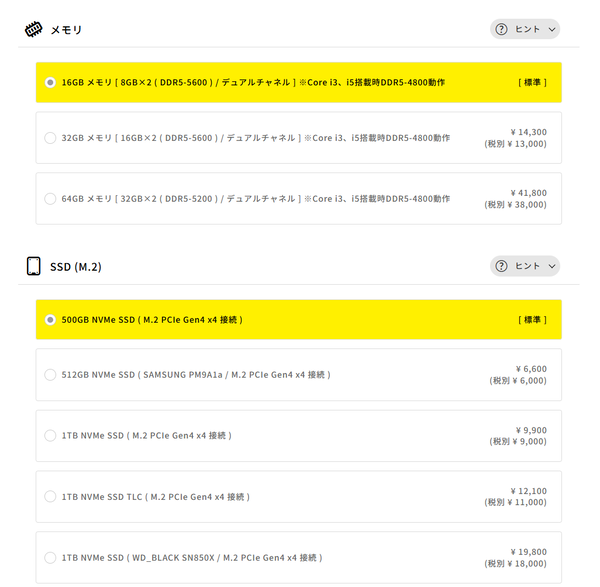Select the 1TB NVMe SSD ¥9,900 option
This screenshot has height=587, width=600.
click(x=50, y=436)
